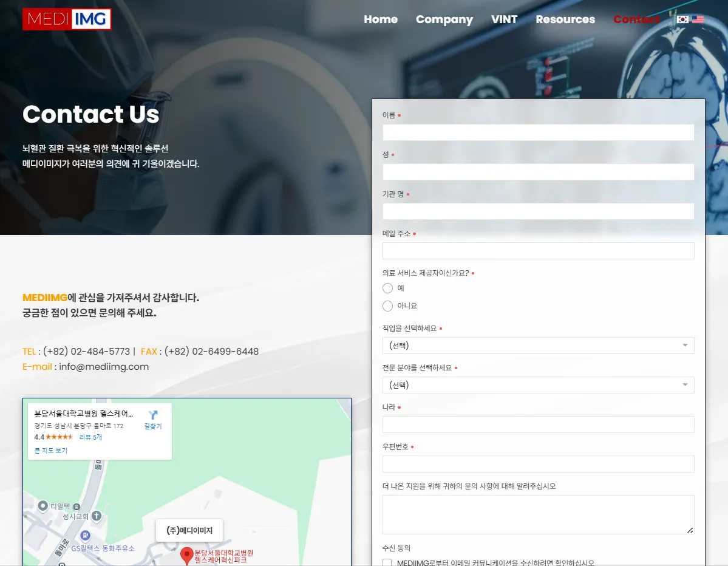
Task: Select the 예 radio button
Action: (387, 288)
